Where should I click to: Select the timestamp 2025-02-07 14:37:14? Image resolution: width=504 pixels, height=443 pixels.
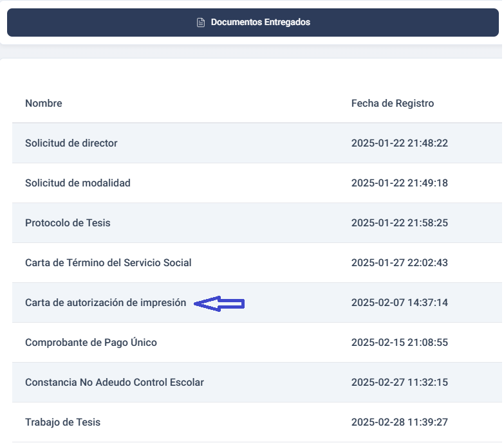399,303
